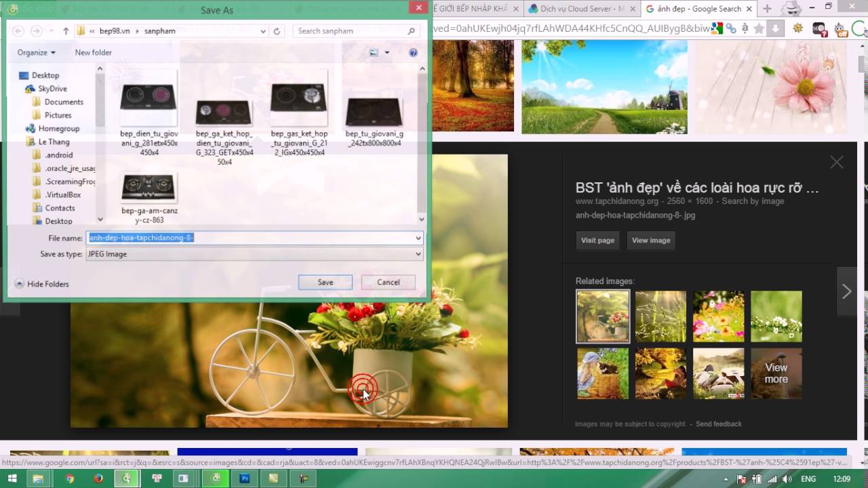Open Photoshop from taskbar
The width and height of the screenshot is (868, 488).
point(244,479)
